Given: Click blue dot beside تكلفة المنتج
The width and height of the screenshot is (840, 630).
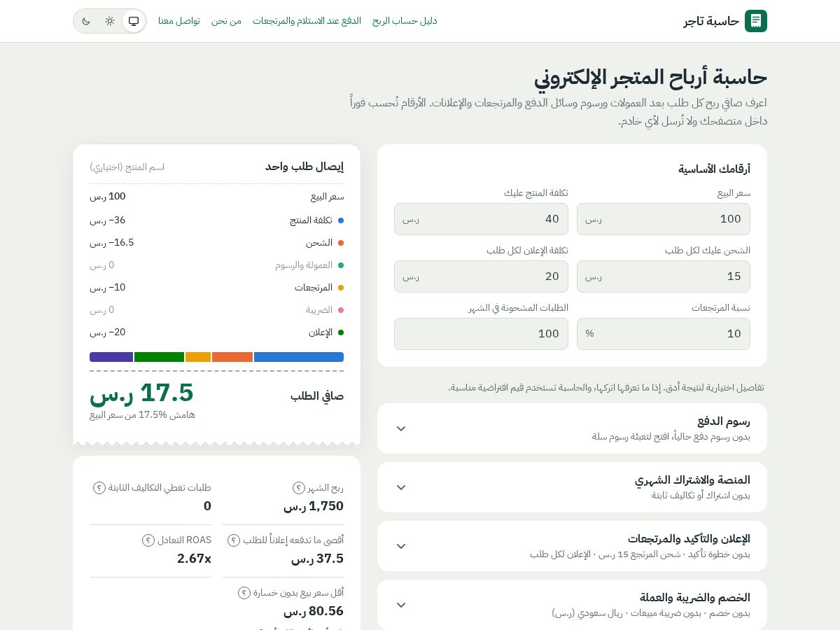Looking at the screenshot, I should pos(341,220).
